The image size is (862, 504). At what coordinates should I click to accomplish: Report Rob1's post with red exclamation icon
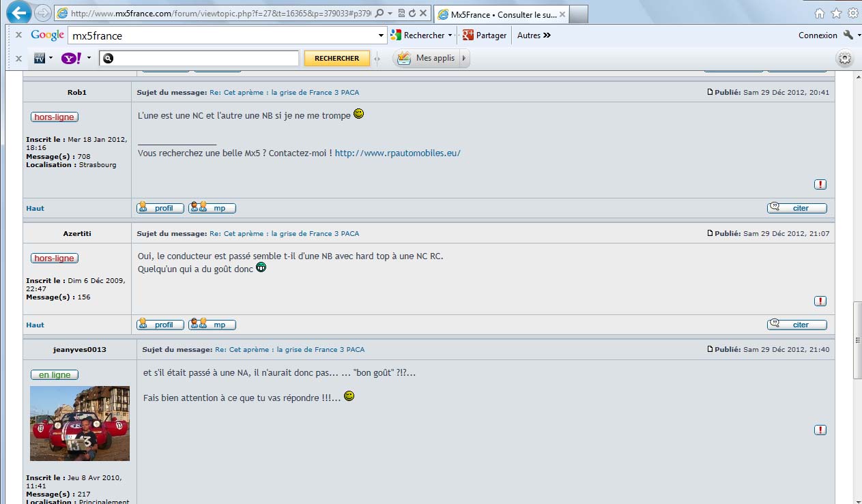click(820, 184)
